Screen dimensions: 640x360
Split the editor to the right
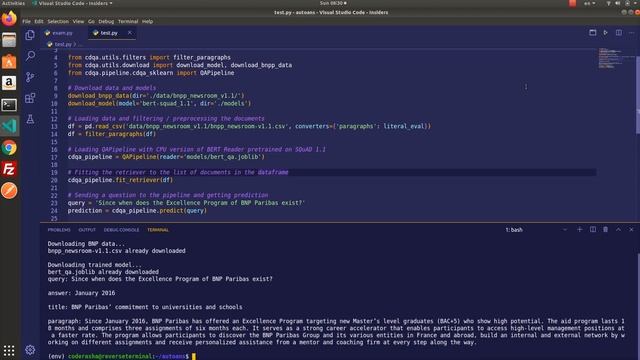tap(619, 33)
